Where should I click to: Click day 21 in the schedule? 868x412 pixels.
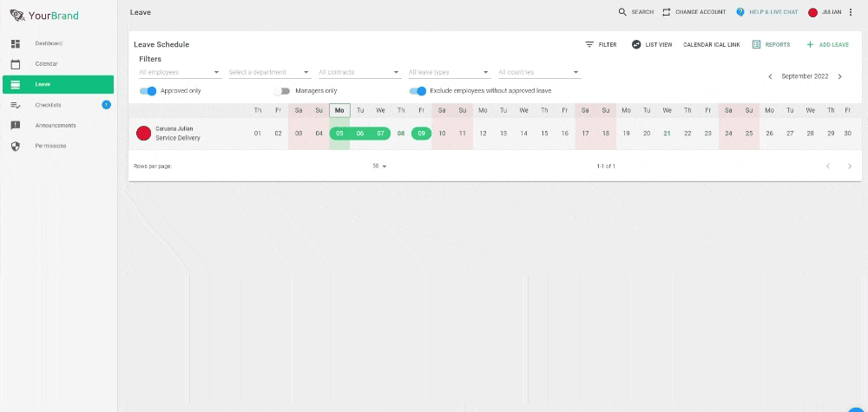coord(667,134)
